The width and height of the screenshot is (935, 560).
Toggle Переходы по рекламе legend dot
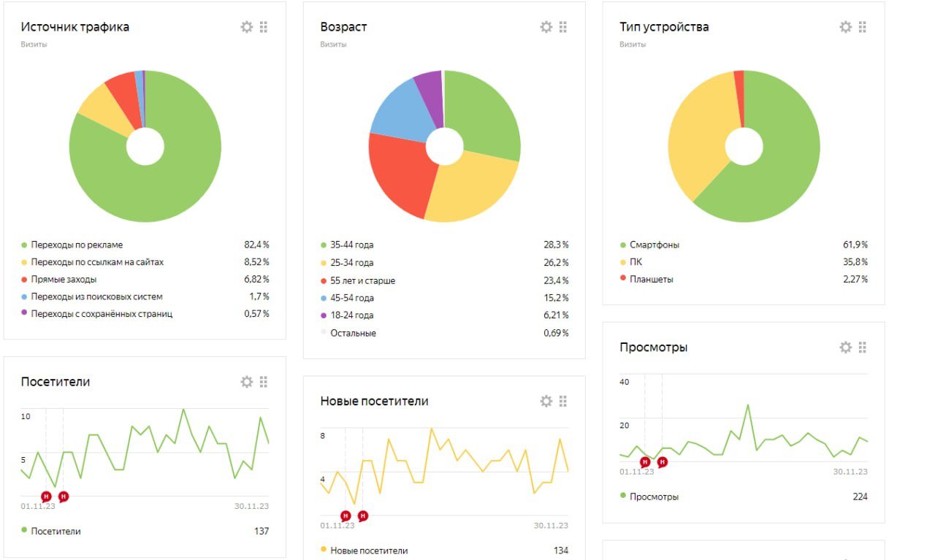click(24, 245)
